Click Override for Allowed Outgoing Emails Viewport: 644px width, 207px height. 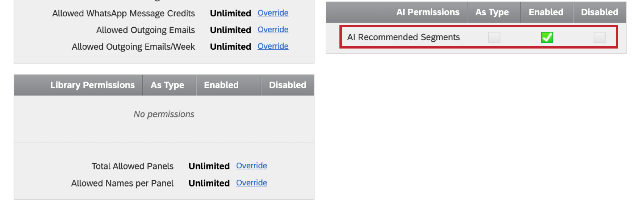[273, 30]
